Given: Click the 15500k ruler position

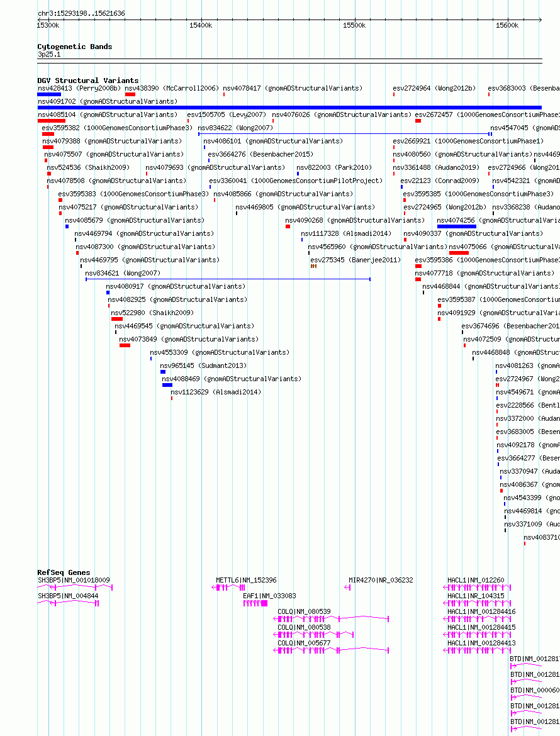Looking at the screenshot, I should [x=354, y=25].
